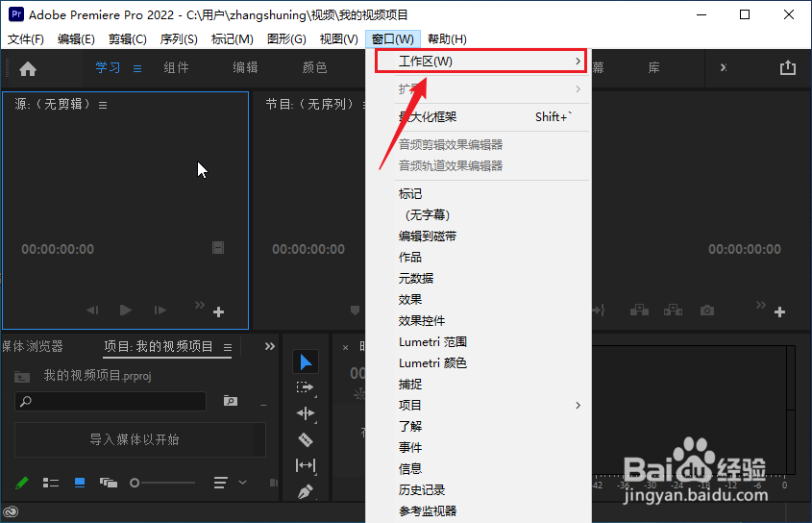The height and width of the screenshot is (523, 812).
Task: Select the Pen tool
Action: click(306, 491)
